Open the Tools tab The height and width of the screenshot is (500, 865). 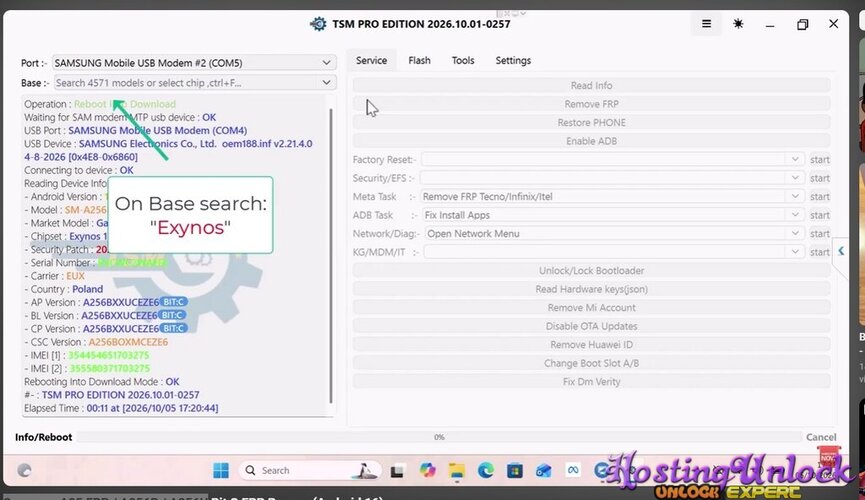point(463,60)
